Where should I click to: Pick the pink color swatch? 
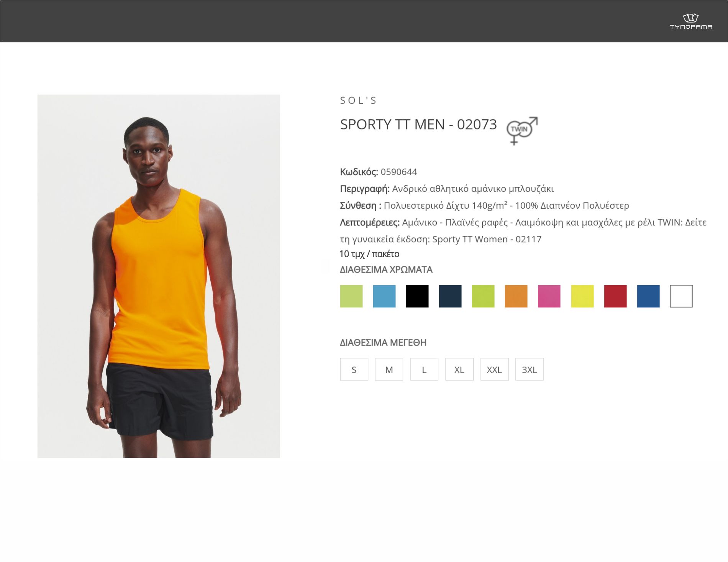pos(549,296)
